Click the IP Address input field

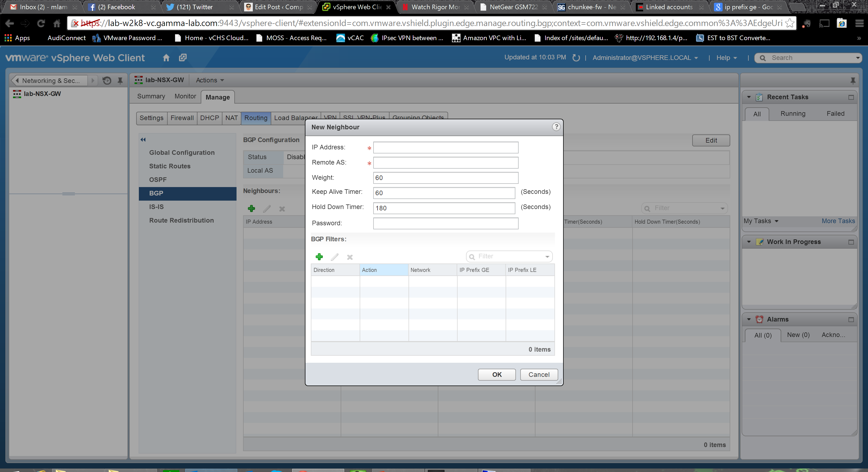click(x=445, y=147)
